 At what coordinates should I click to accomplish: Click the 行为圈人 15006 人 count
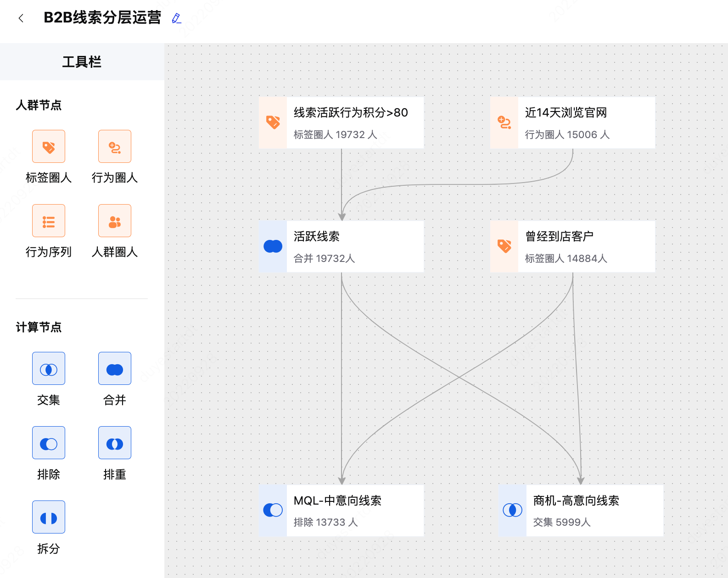click(x=567, y=134)
